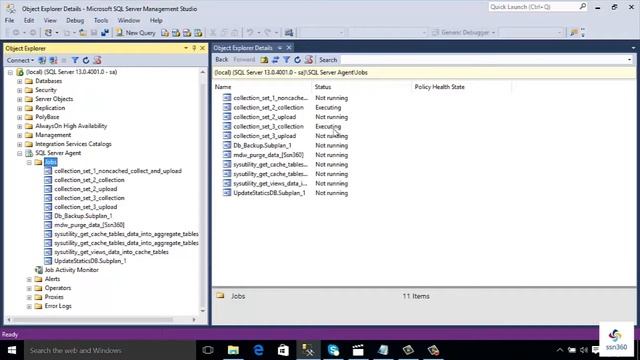
Task: Click the SQL Server Agent node icon
Action: pos(29,153)
